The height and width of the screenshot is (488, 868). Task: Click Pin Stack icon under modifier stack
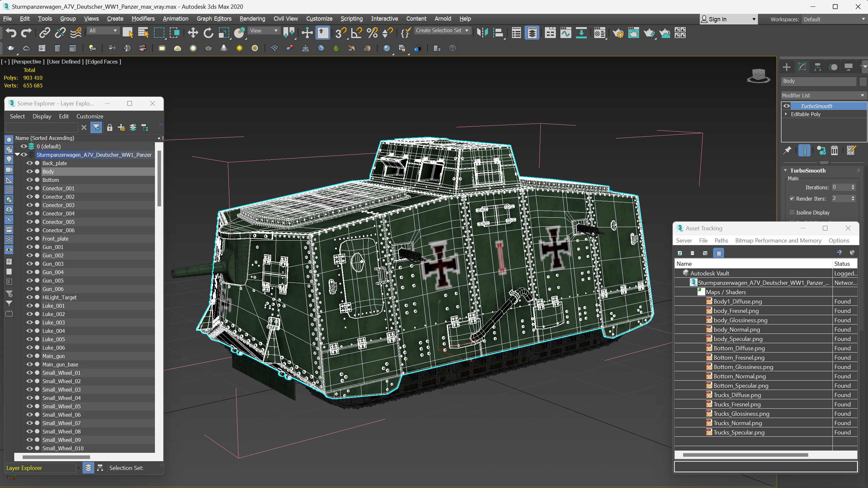click(788, 150)
